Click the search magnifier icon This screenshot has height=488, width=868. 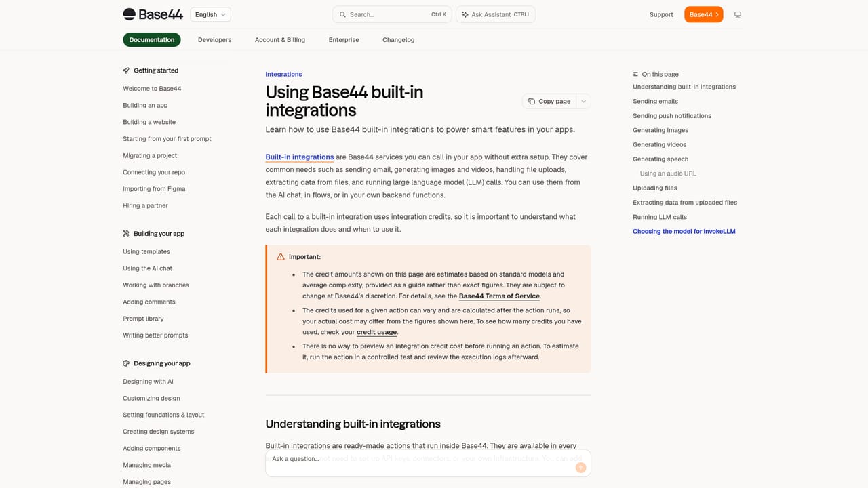click(343, 14)
